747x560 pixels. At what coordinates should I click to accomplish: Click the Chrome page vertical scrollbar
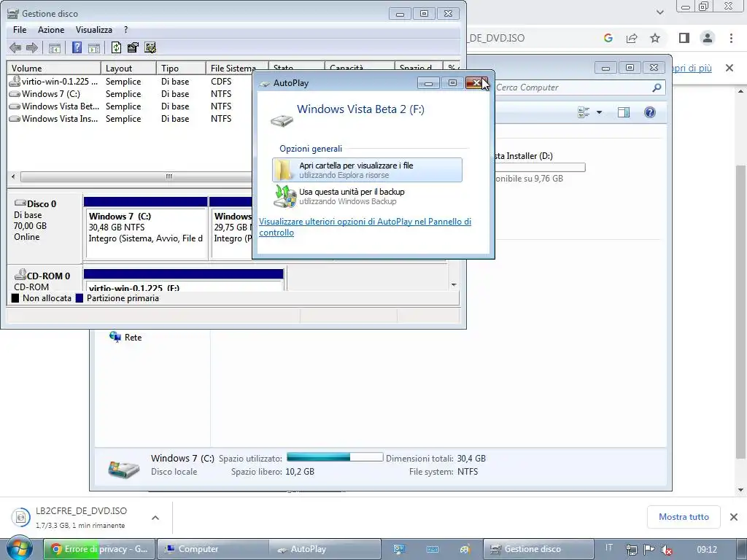pyautogui.click(x=741, y=312)
